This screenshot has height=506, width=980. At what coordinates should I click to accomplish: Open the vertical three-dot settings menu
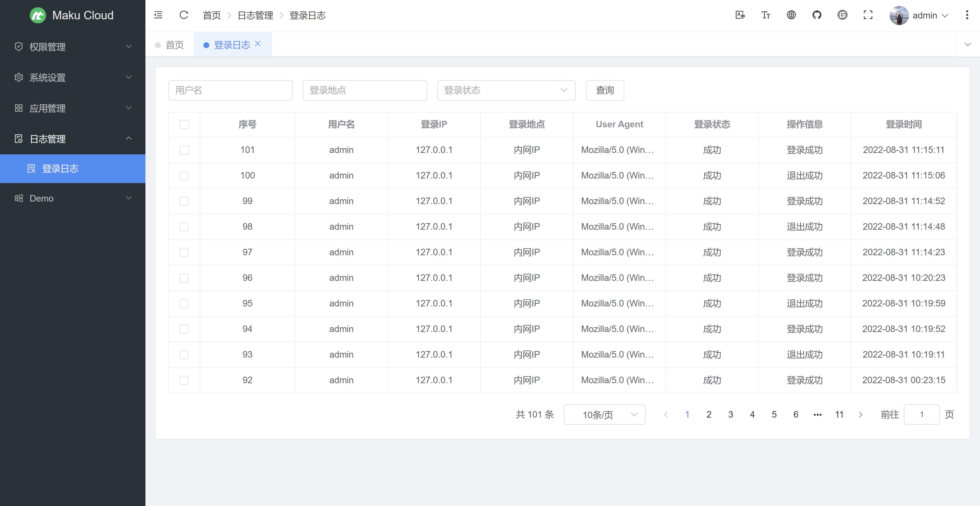pos(967,15)
